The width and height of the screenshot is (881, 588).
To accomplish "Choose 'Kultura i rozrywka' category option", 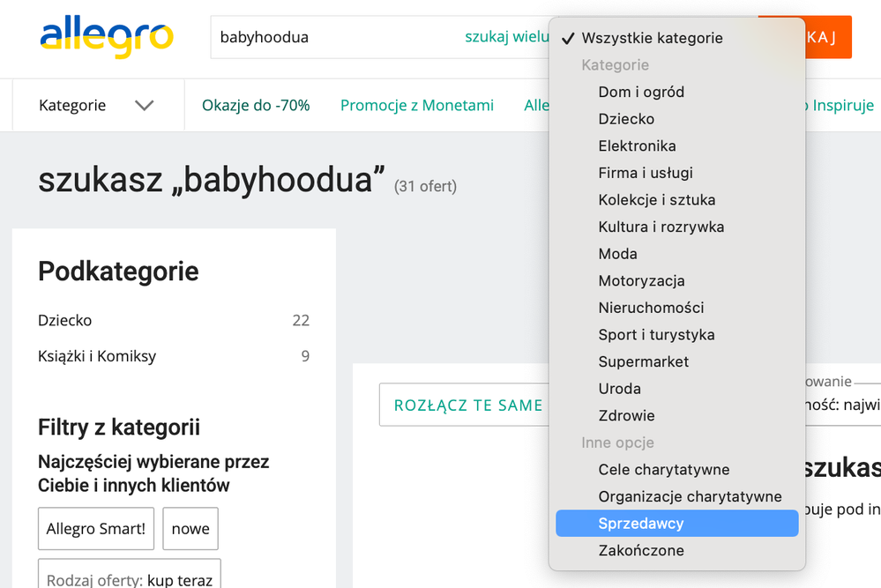I will click(676, 227).
